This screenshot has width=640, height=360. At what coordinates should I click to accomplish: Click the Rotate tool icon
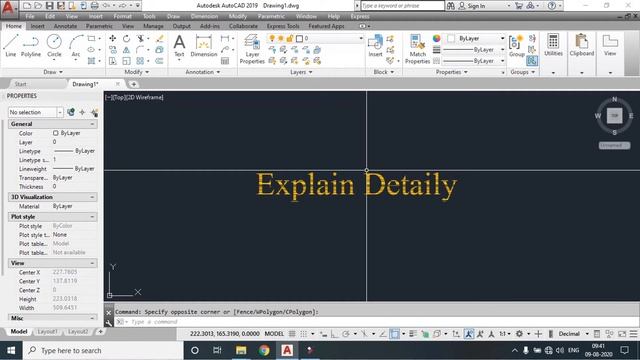click(x=127, y=38)
